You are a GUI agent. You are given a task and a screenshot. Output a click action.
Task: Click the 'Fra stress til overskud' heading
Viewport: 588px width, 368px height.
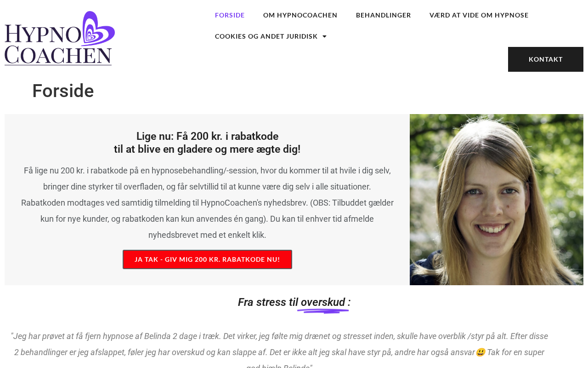point(294,302)
